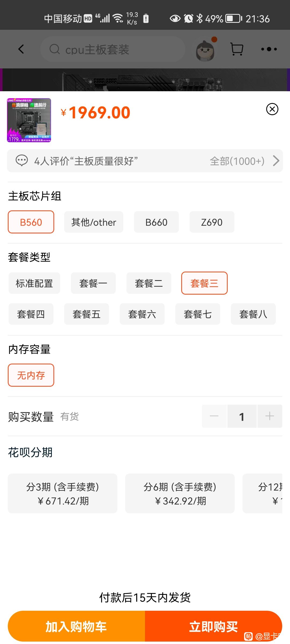Tap 立即购买 button
Screen dimensions: 290x644
coord(213,626)
